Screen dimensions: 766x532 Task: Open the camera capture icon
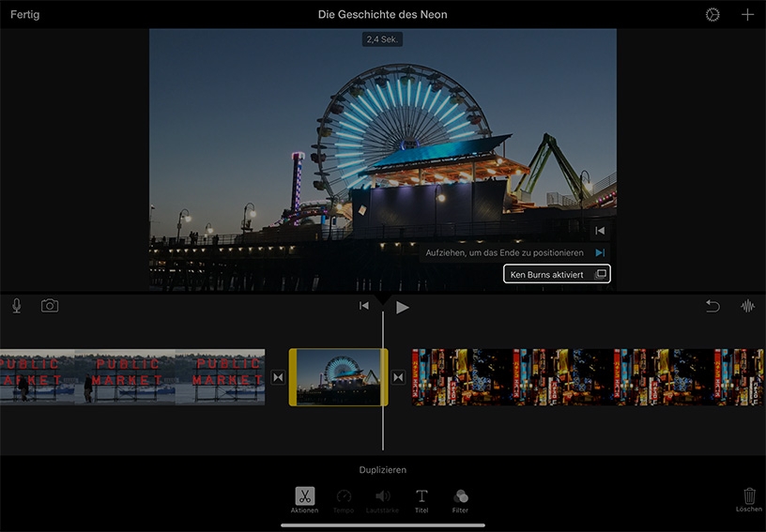coord(50,306)
